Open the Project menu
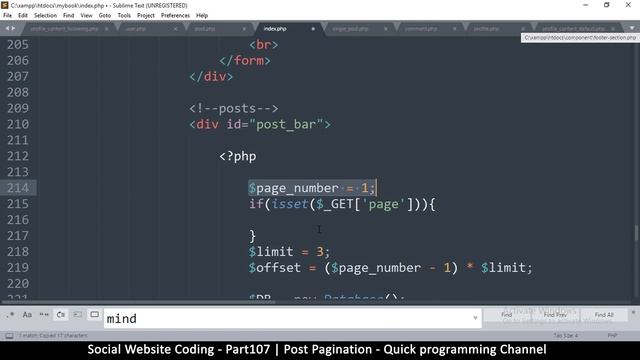 pyautogui.click(x=146, y=16)
